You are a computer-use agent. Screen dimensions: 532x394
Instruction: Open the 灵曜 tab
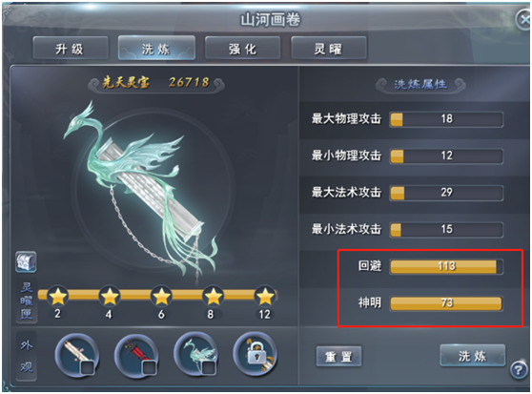329,49
